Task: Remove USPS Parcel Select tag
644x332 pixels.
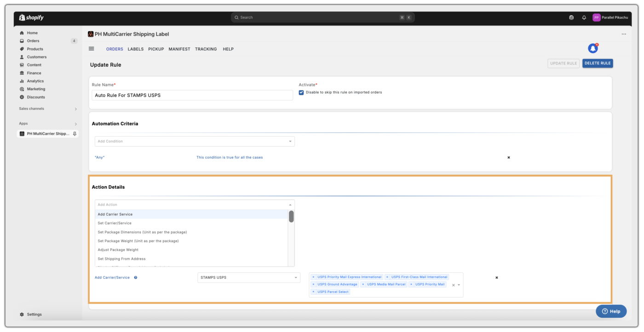Action: 313,292
